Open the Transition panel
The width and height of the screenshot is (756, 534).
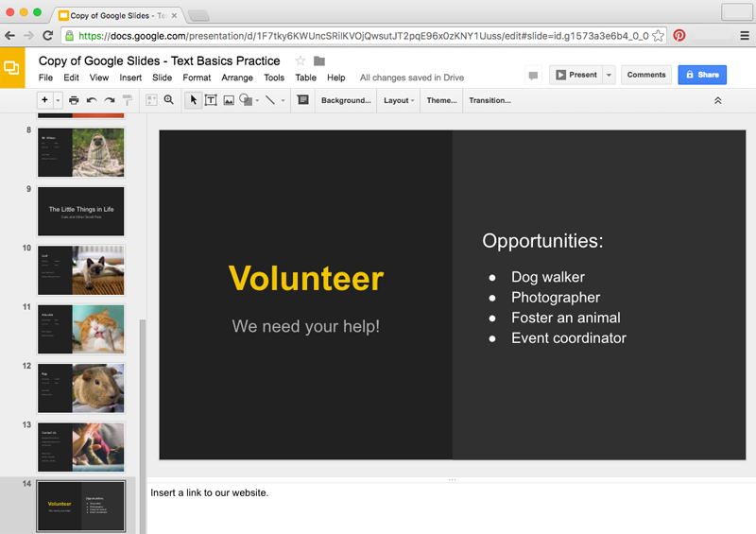coord(490,100)
